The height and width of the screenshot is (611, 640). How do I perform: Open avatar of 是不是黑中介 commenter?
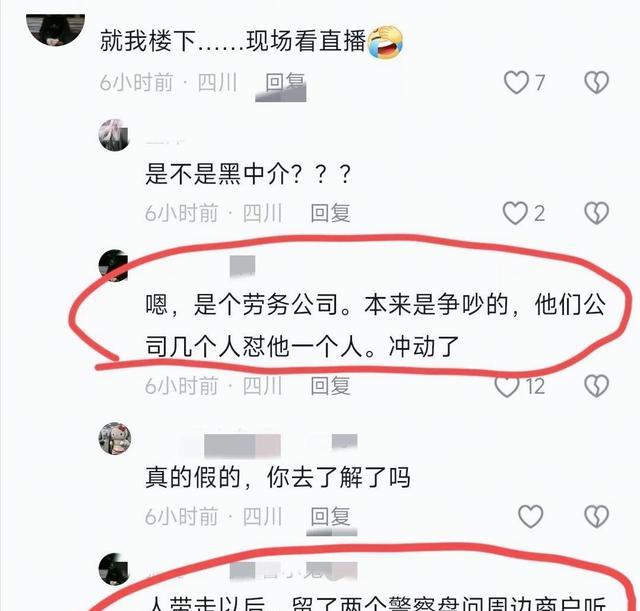114,135
